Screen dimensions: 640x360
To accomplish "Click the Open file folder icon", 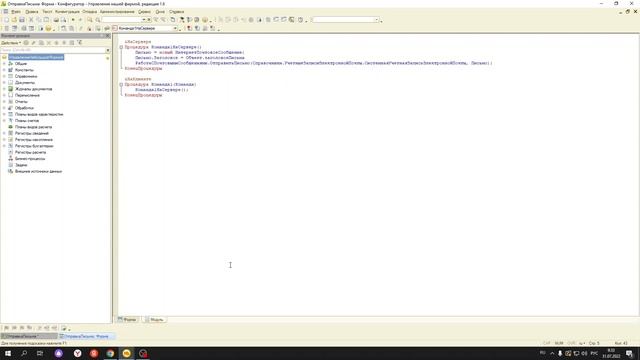I will click(x=14, y=20).
